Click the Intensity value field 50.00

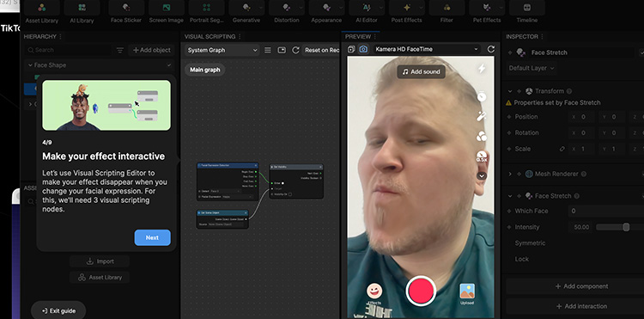coord(580,227)
